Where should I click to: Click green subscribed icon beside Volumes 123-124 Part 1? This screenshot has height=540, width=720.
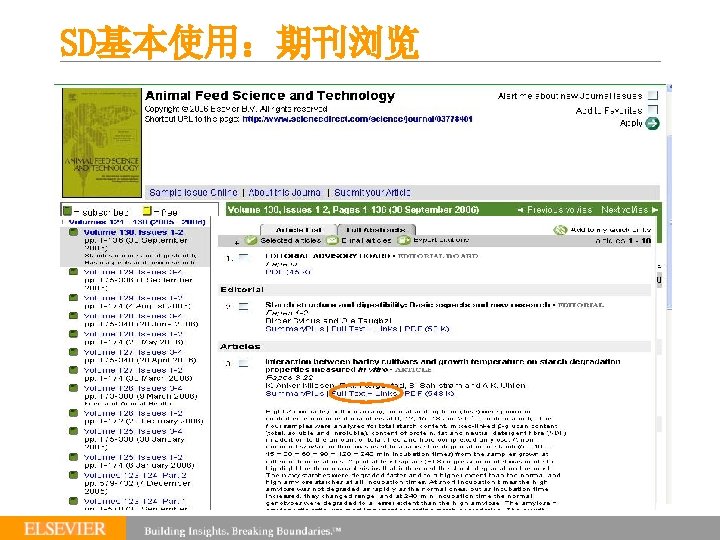tap(73, 501)
